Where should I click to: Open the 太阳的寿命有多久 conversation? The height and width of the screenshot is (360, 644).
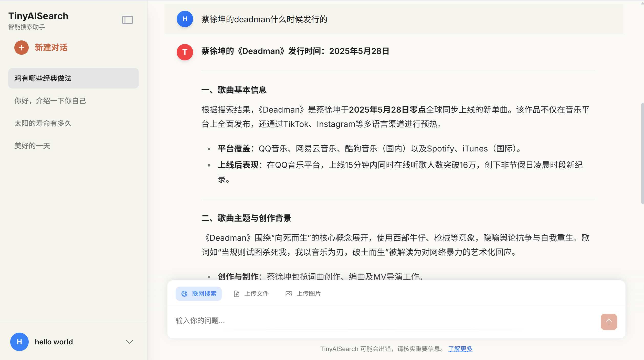[x=43, y=123]
